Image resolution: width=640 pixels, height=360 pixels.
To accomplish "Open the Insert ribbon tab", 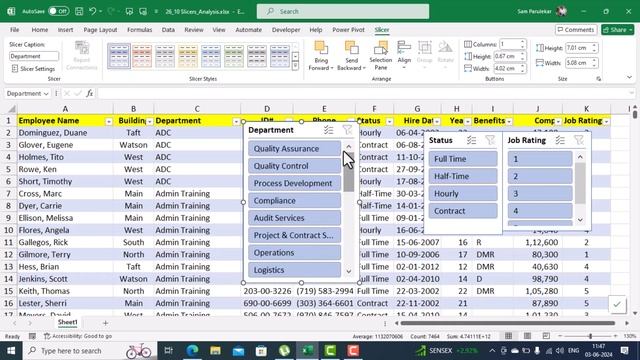I will coord(65,30).
